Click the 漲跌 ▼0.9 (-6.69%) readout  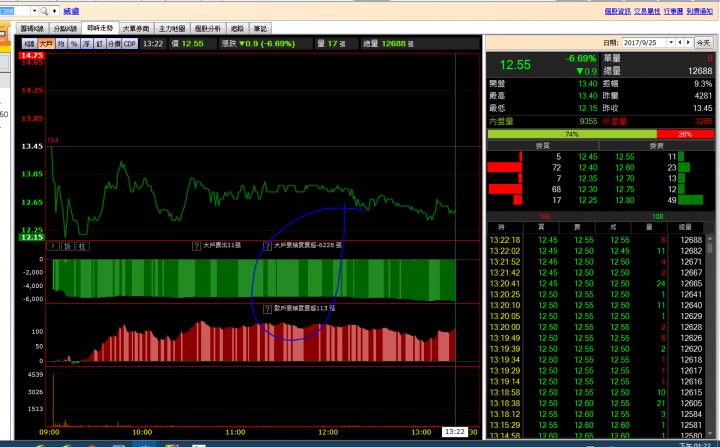coord(259,44)
